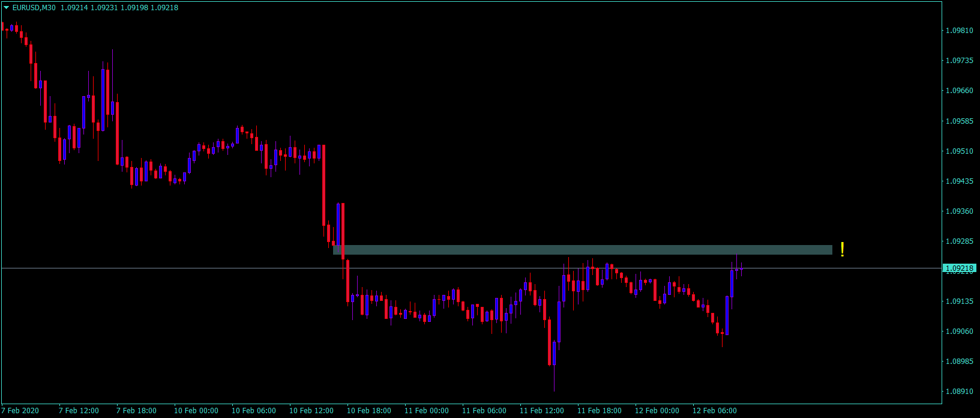Click the 12 Feb 06:00 time label
The width and height of the screenshot is (980, 418).
click(x=715, y=411)
